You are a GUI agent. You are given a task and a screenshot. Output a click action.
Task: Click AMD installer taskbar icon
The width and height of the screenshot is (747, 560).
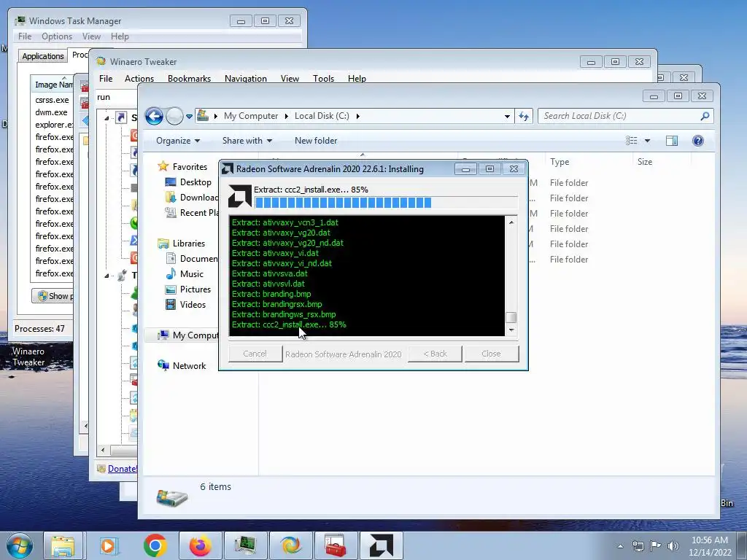[381, 545]
